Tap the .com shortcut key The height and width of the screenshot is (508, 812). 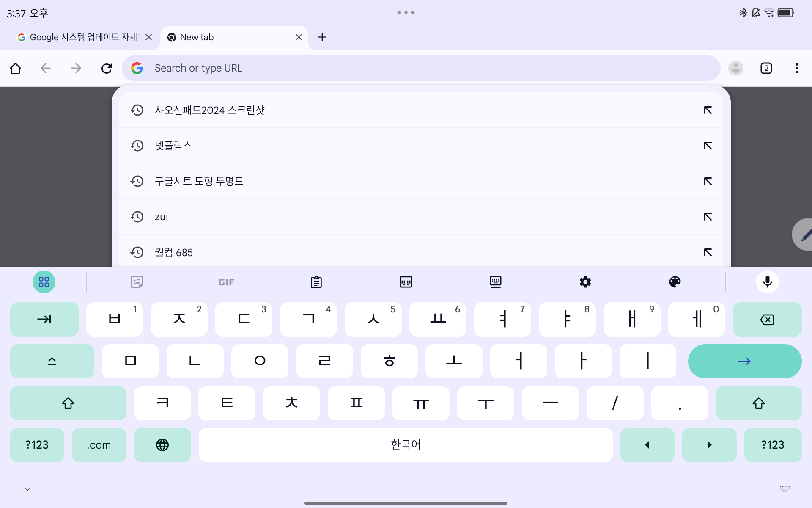pos(99,445)
